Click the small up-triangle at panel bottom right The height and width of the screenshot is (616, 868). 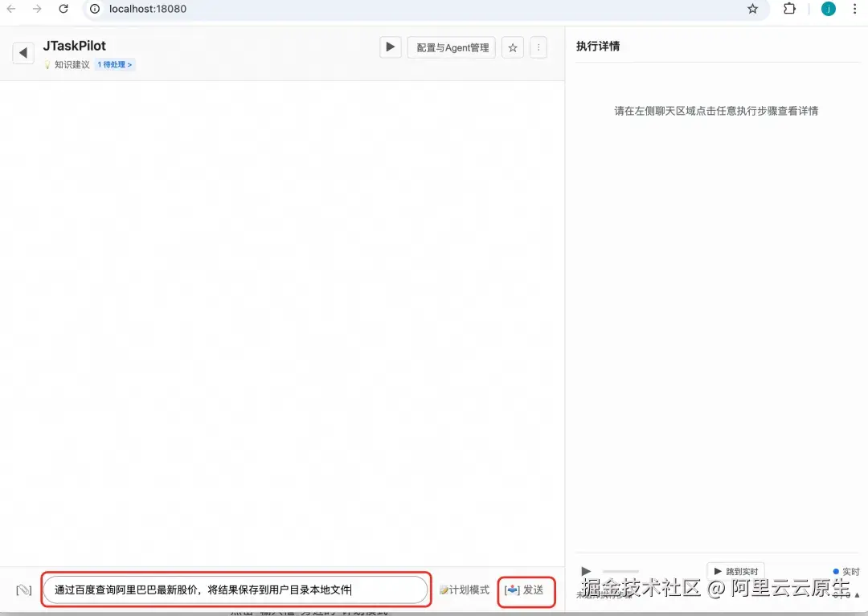pyautogui.click(x=858, y=596)
